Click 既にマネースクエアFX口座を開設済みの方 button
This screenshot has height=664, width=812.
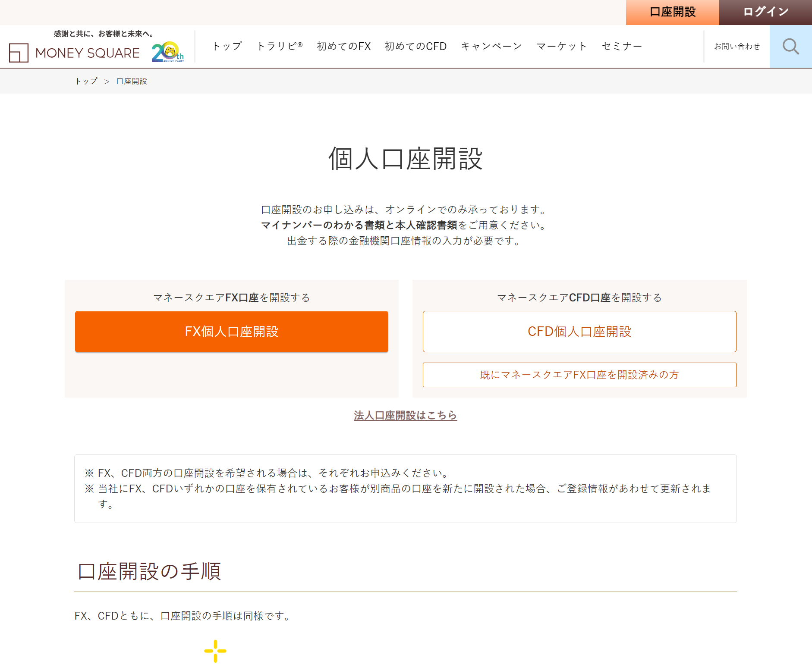pos(579,375)
